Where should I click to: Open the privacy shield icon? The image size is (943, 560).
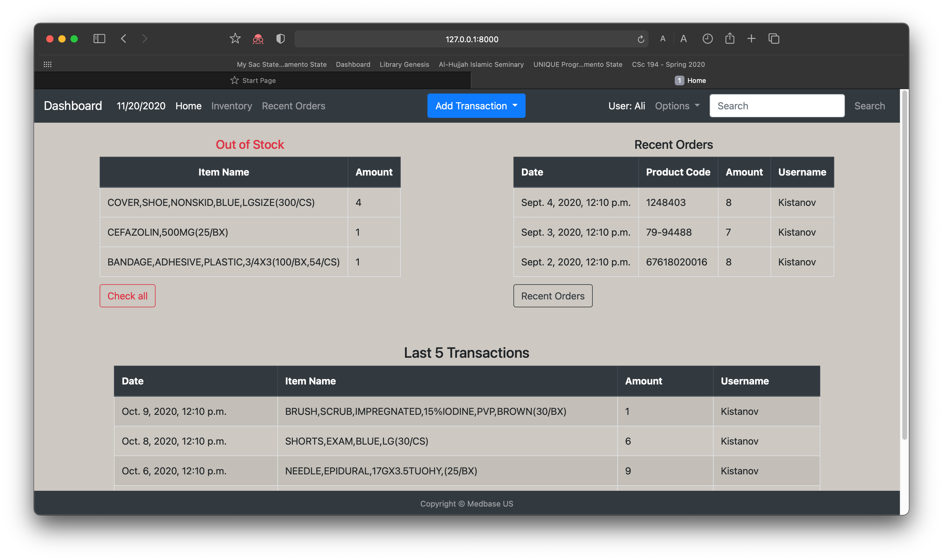(x=280, y=39)
